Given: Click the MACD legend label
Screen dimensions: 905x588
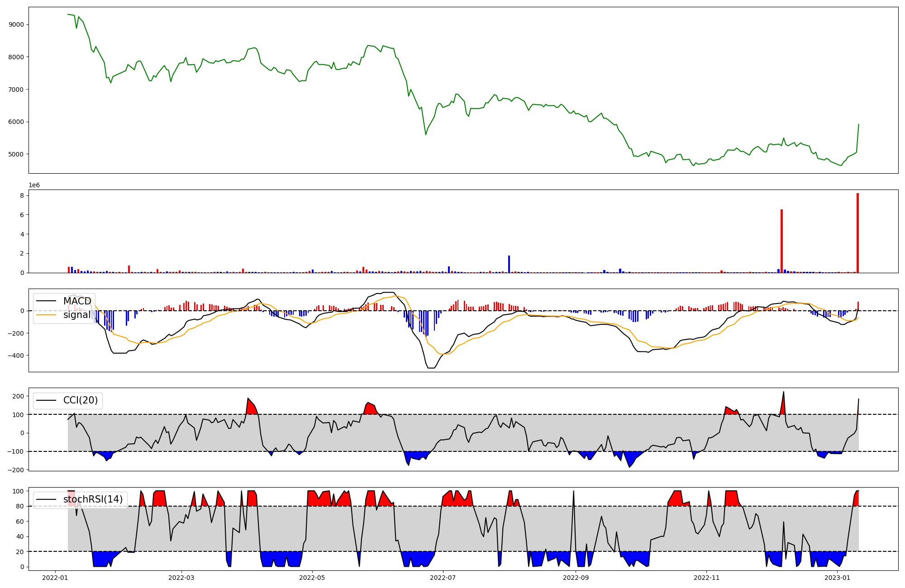Looking at the screenshot, I should point(77,301).
